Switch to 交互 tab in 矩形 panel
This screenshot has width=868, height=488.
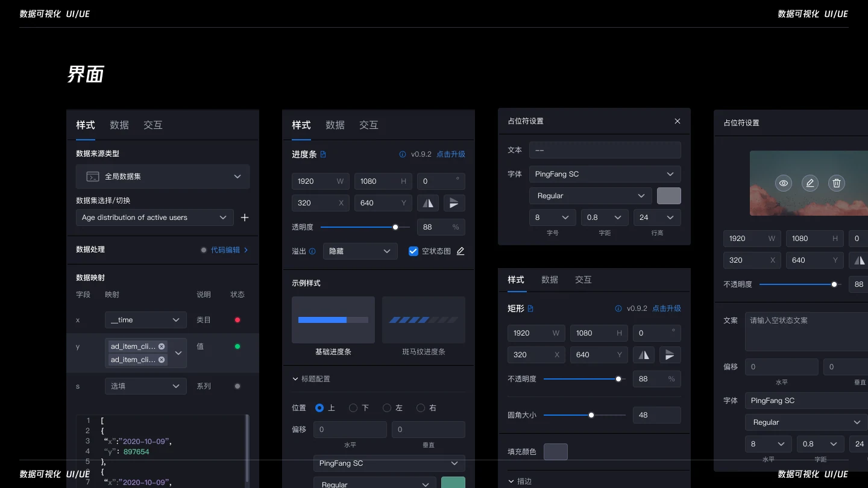(583, 280)
